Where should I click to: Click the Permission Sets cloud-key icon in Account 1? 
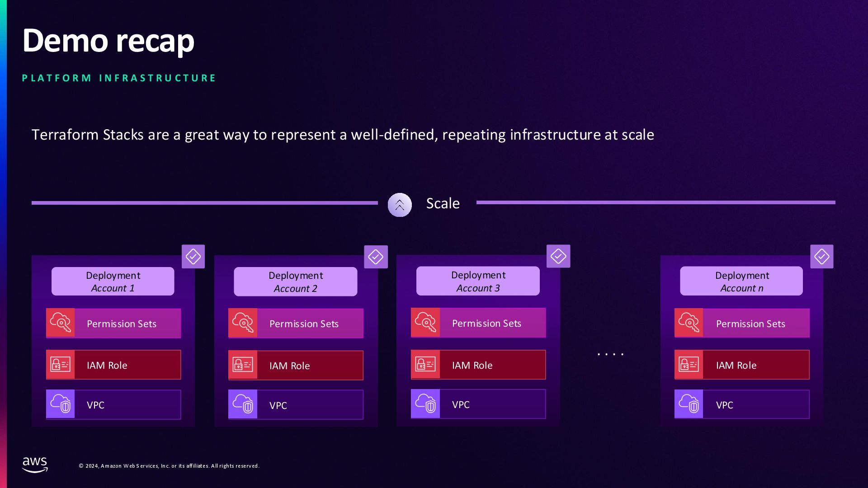click(x=61, y=323)
